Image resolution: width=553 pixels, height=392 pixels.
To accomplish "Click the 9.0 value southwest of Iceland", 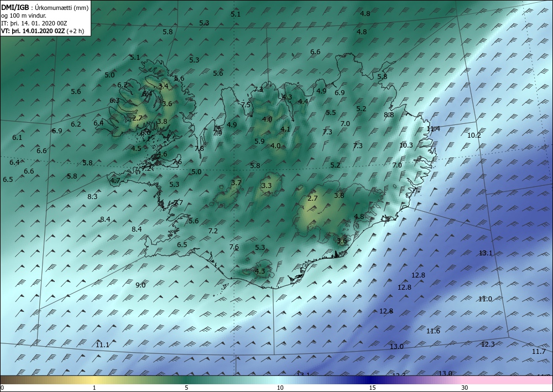I will click(x=140, y=285).
